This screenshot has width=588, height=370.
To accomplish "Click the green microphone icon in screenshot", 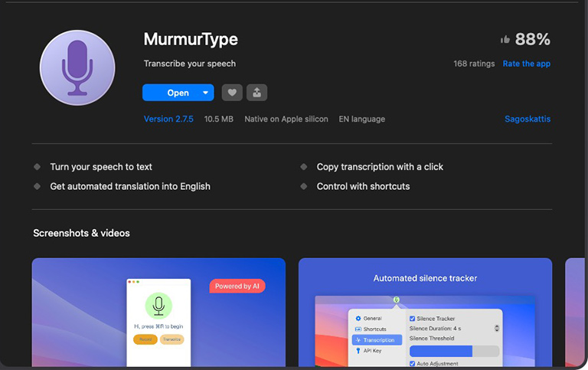I will point(158,306).
